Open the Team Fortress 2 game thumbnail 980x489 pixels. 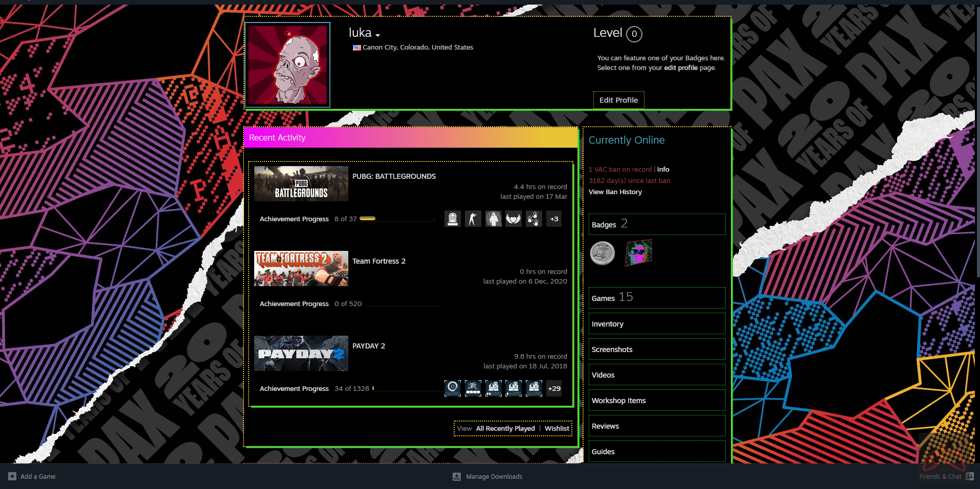[301, 269]
